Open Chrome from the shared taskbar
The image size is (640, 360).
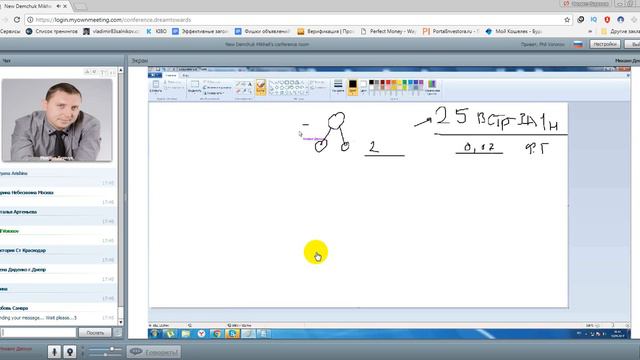(x=217, y=333)
